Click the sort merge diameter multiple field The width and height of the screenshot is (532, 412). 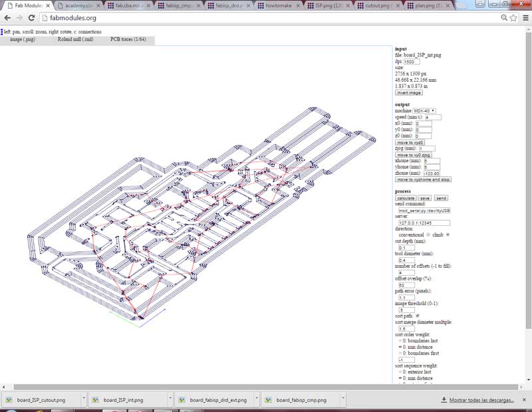coord(406,328)
